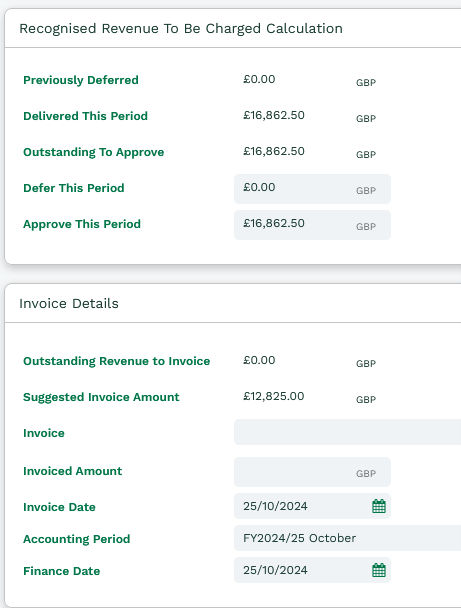The width and height of the screenshot is (461, 608).
Task: Open the Accounting Period FY2024/25 October selector
Action: point(347,538)
